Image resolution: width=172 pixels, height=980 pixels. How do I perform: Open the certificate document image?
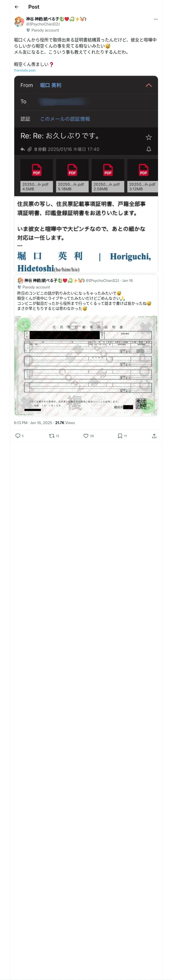pos(86,365)
